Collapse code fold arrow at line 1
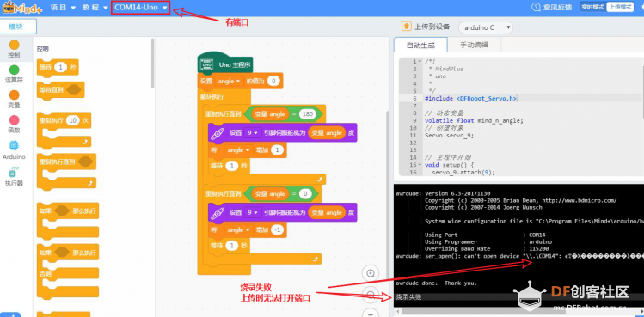Image resolution: width=644 pixels, height=317 pixels. (420, 62)
